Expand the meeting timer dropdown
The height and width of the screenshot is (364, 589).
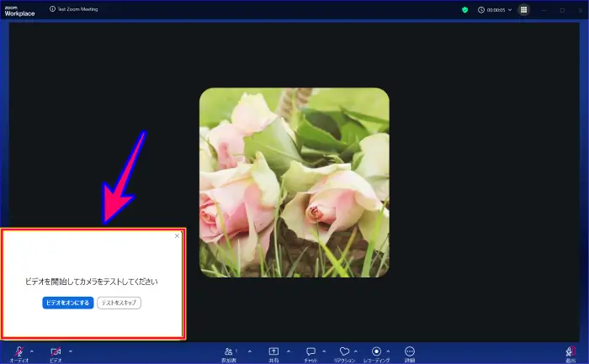click(510, 10)
